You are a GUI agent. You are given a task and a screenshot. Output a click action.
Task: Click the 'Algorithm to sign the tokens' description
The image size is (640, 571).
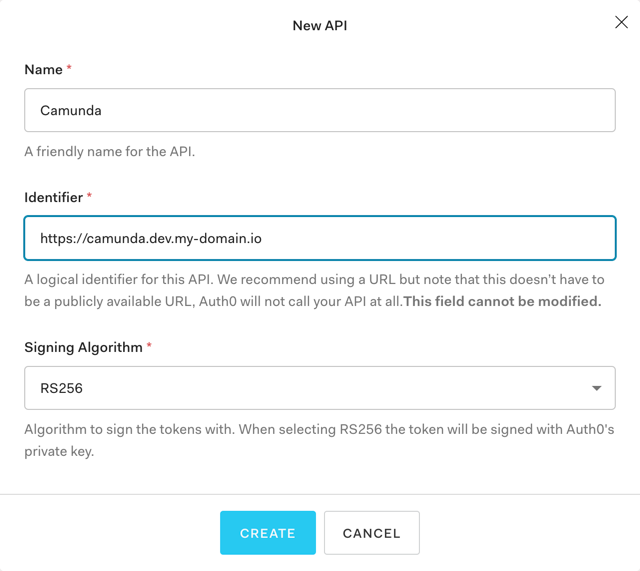[319, 440]
